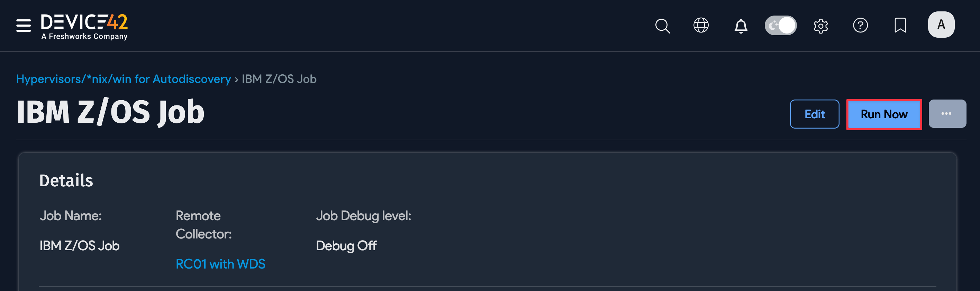Screen dimensions: 980x291
Task: Click the bookmark icon
Action: [900, 26]
